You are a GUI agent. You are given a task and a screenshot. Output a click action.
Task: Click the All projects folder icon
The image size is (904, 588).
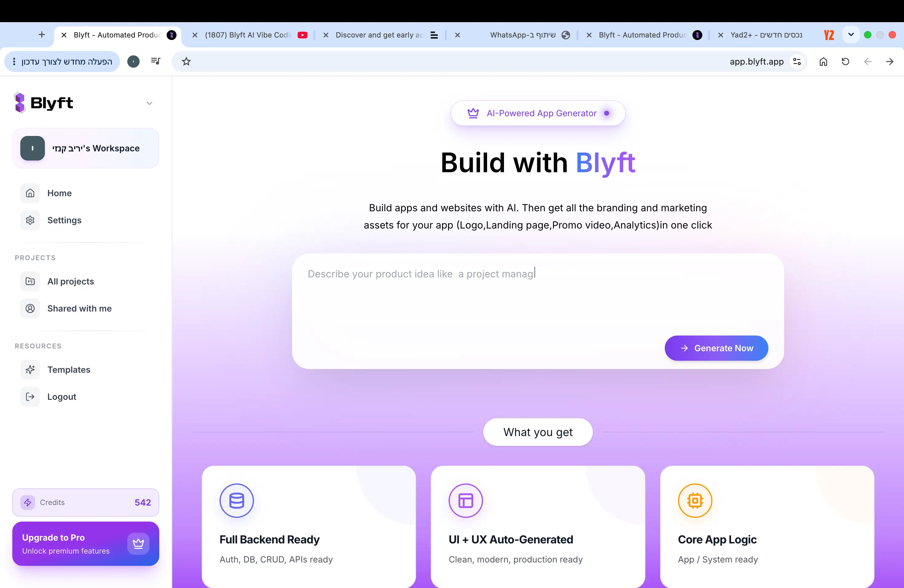(x=30, y=281)
